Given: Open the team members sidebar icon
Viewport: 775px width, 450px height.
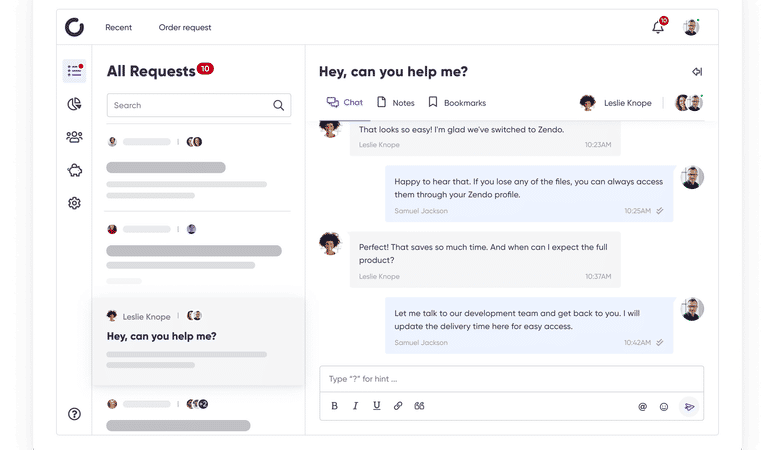Looking at the screenshot, I should tap(74, 137).
